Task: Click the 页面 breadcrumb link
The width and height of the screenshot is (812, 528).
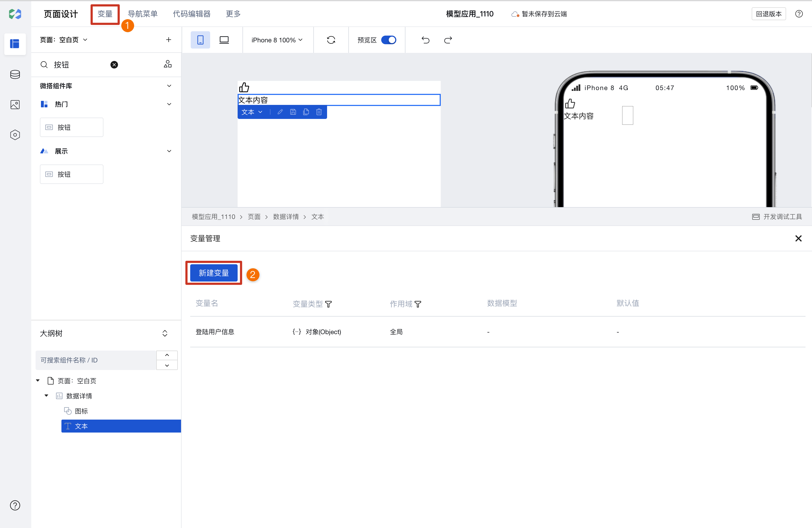Action: [x=254, y=217]
